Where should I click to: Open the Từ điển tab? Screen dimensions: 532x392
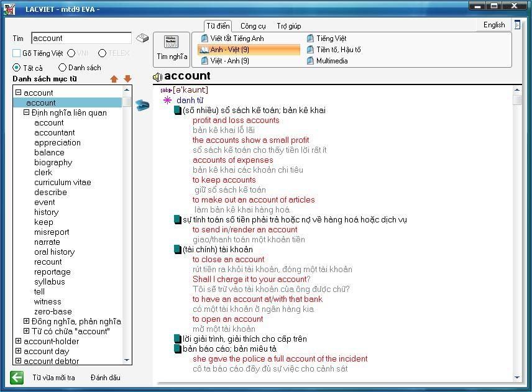point(218,25)
